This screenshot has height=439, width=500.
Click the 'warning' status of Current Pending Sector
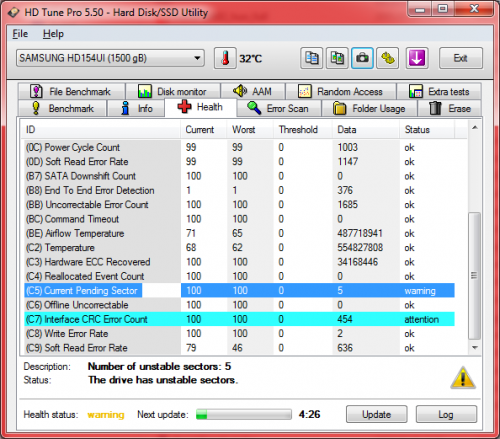click(x=420, y=291)
